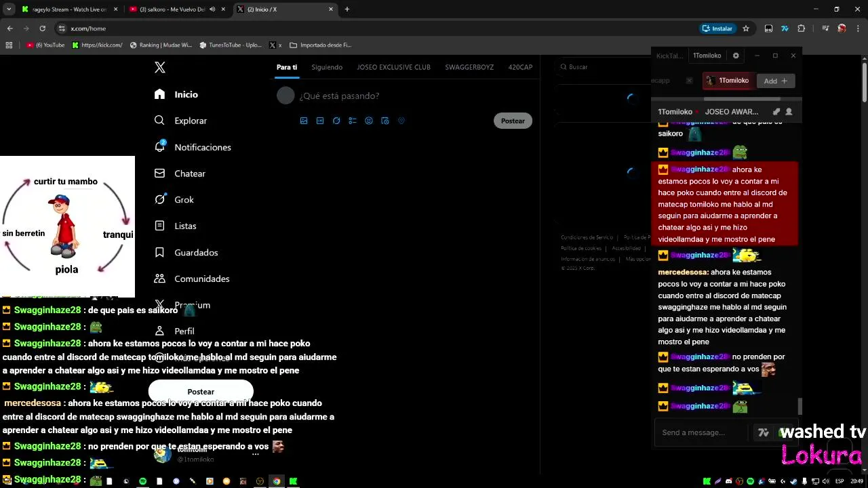868x488 pixels.
Task: Open Condiciones de Servicio footer link
Action: [587, 237]
